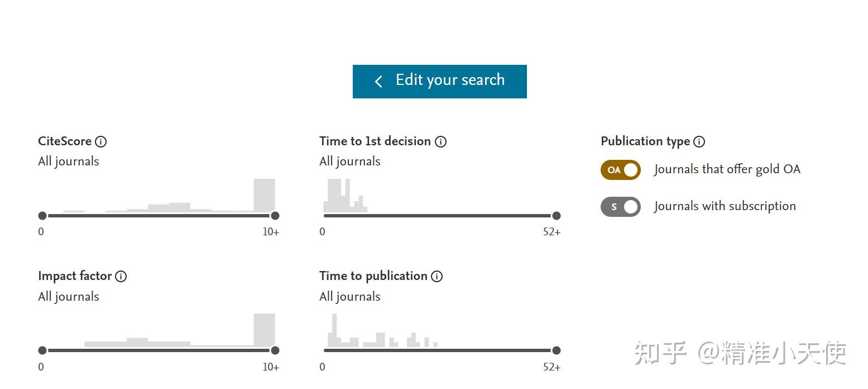Click the tallest CiteScore histogram bar
The image size is (868, 389).
pyautogui.click(x=264, y=195)
